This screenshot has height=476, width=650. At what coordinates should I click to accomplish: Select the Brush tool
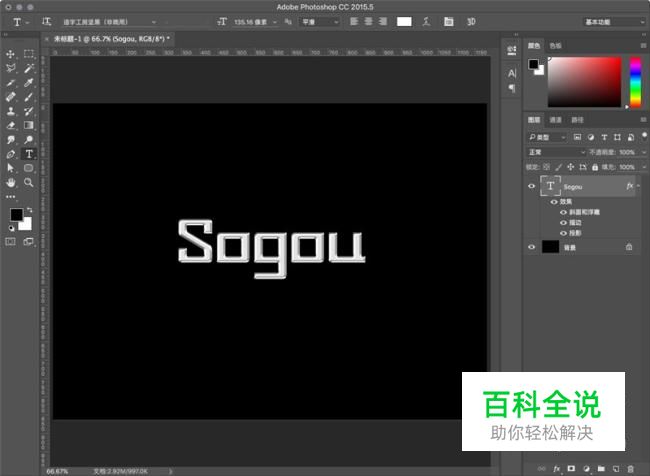pos(29,97)
